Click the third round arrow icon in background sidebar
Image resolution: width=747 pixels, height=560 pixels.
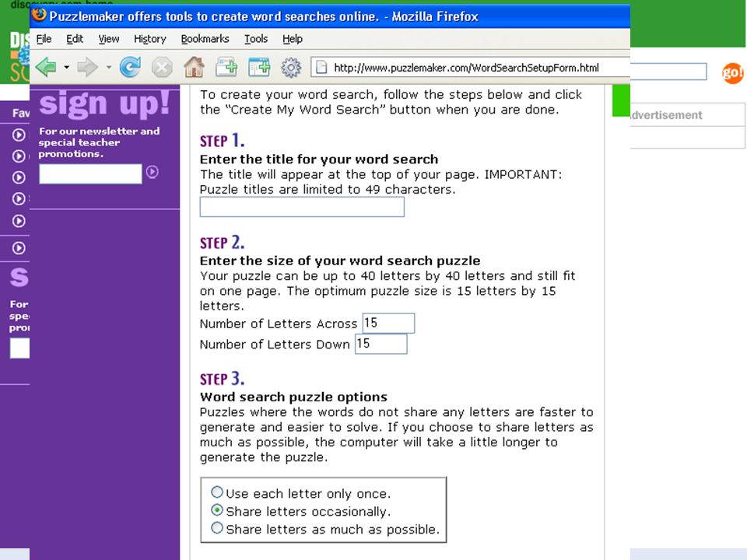tap(19, 177)
